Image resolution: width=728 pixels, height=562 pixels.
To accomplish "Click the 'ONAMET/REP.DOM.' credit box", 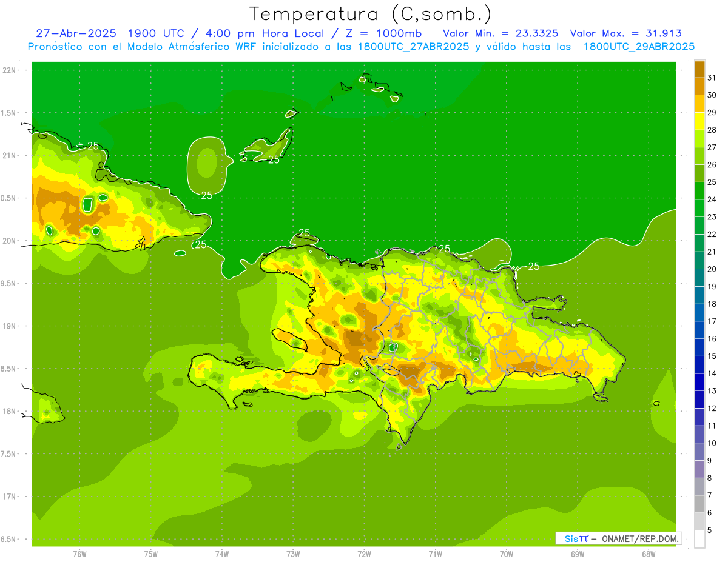I will (x=618, y=538).
